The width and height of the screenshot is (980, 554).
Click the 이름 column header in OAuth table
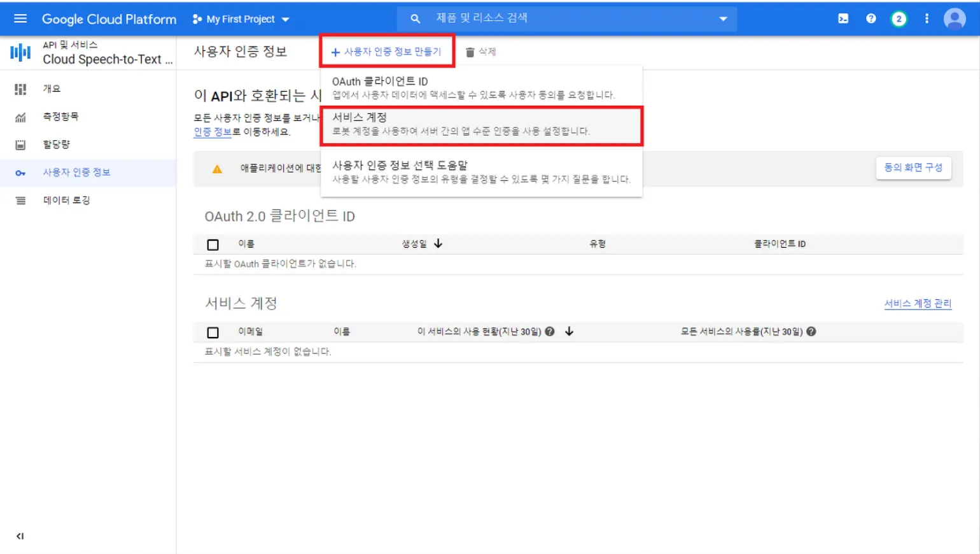[x=246, y=244]
